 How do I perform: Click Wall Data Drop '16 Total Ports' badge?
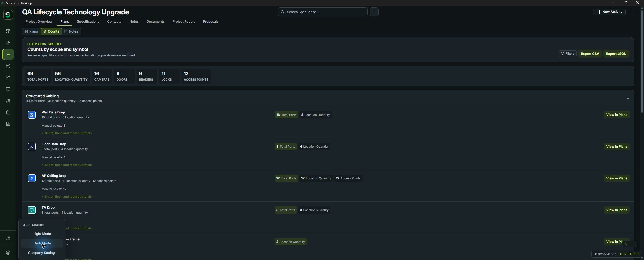tap(286, 115)
